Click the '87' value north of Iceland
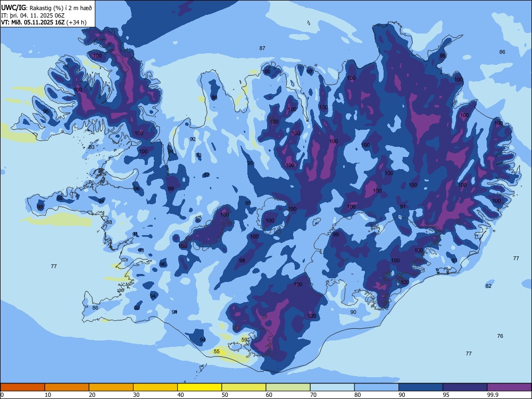 click(x=262, y=48)
